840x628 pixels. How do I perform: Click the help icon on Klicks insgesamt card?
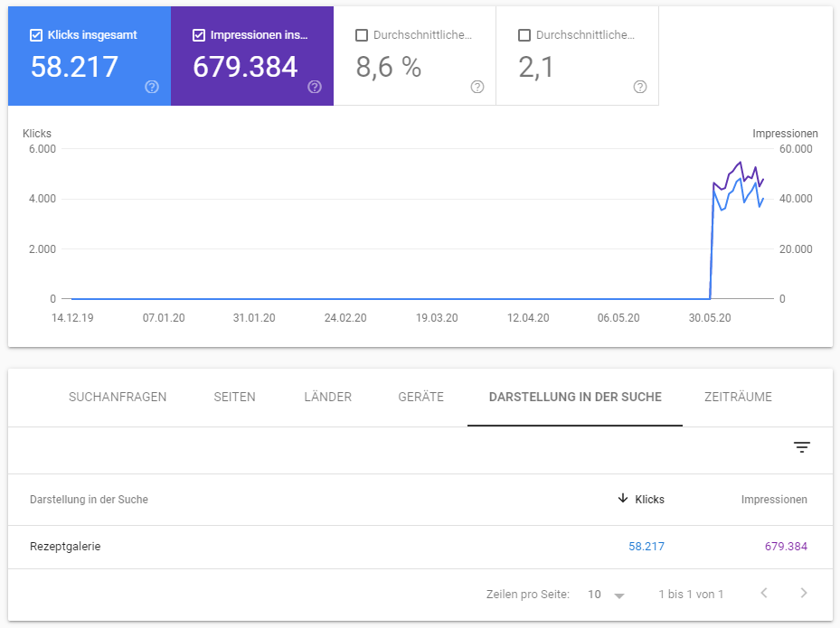point(152,88)
